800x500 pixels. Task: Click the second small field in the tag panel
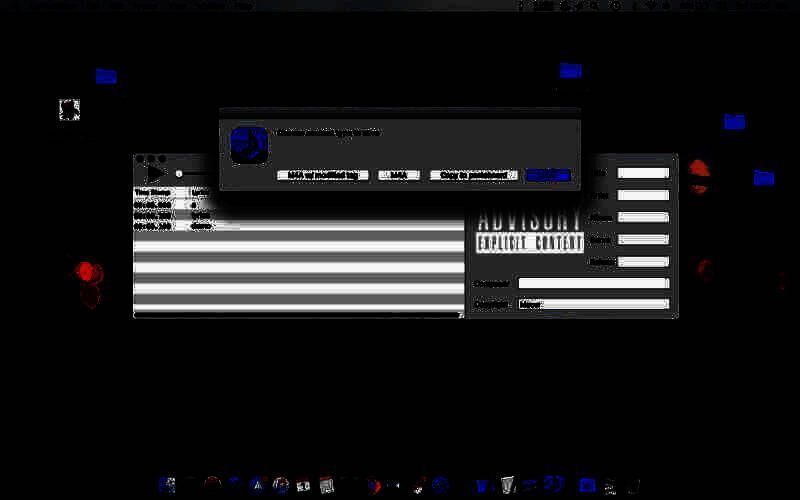[643, 195]
